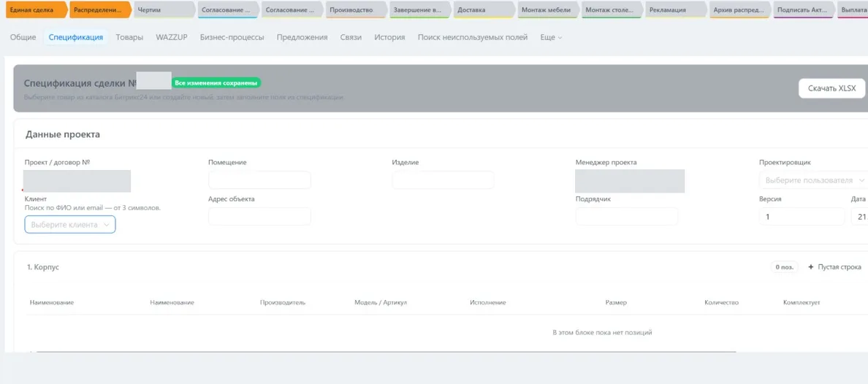Screen dimensions: 868x384
Task: Select the Распределени... pipeline stage
Action: coord(100,10)
